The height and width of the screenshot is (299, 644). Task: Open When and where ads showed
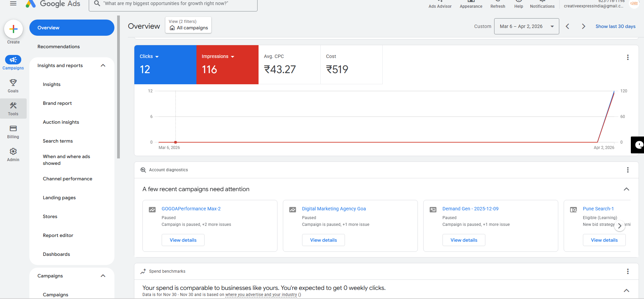pos(66,160)
